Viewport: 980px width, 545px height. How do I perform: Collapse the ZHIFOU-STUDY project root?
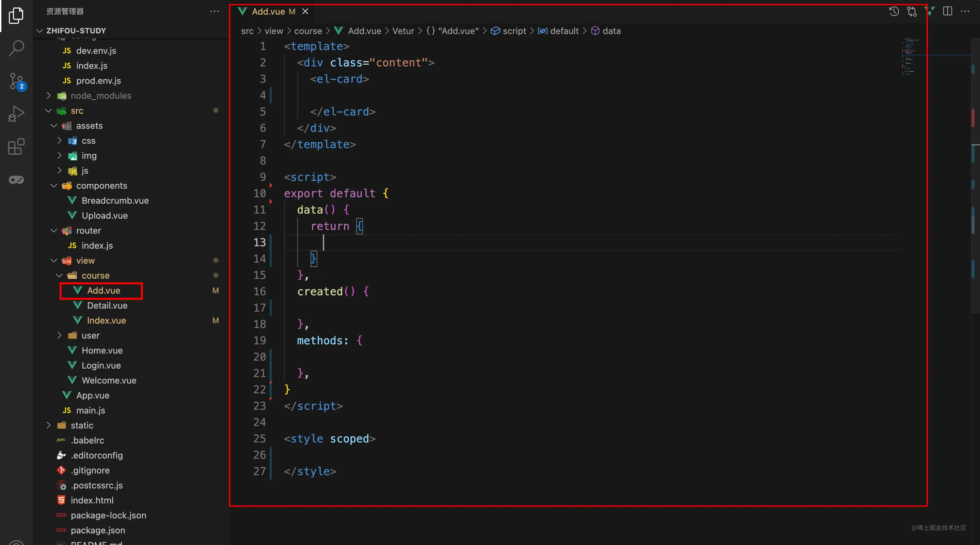(x=76, y=31)
